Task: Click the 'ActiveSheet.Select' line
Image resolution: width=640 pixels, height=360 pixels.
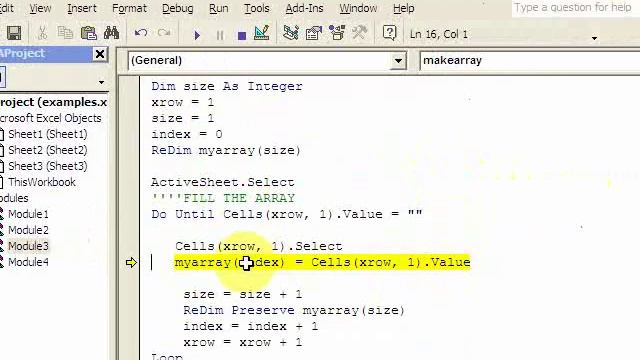Action: (x=222, y=182)
